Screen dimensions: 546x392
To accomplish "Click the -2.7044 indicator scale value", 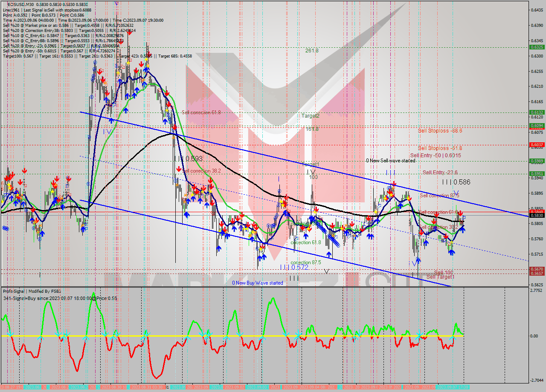I will coord(537,380).
